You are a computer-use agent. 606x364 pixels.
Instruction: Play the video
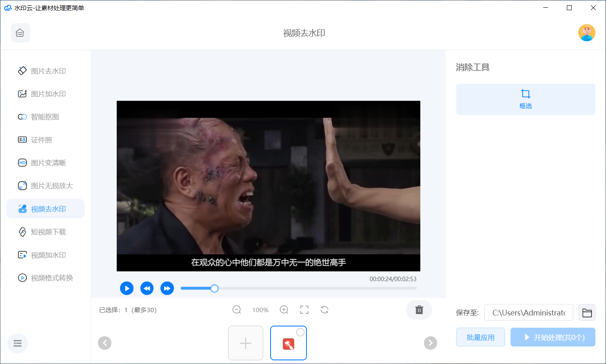pos(127,288)
